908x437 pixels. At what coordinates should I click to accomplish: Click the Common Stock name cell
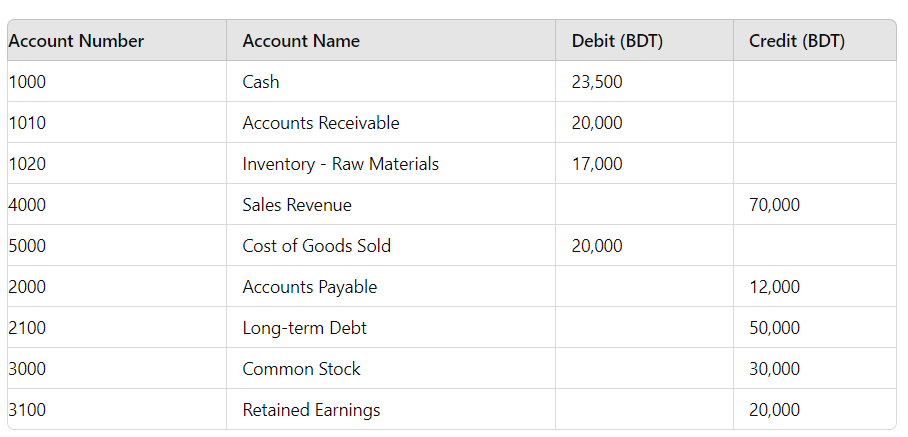[x=301, y=369]
